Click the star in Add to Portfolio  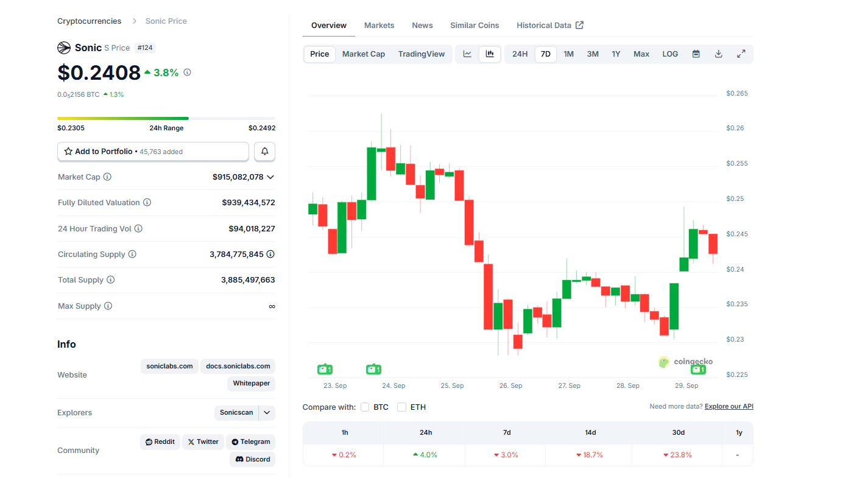[68, 151]
